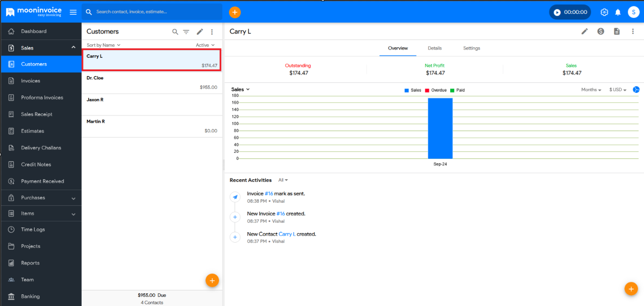
Task: Switch chart type using pie chart icon
Action: [636, 90]
